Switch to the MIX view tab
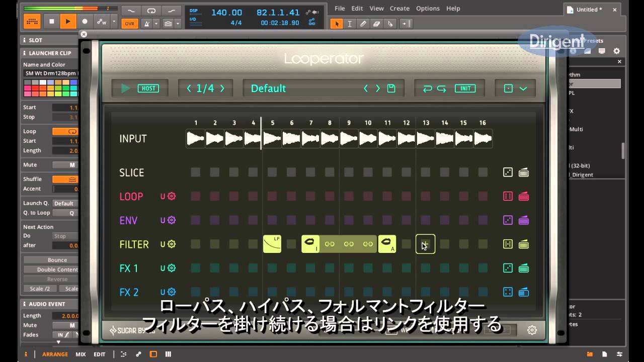644x362 pixels. (x=80, y=354)
